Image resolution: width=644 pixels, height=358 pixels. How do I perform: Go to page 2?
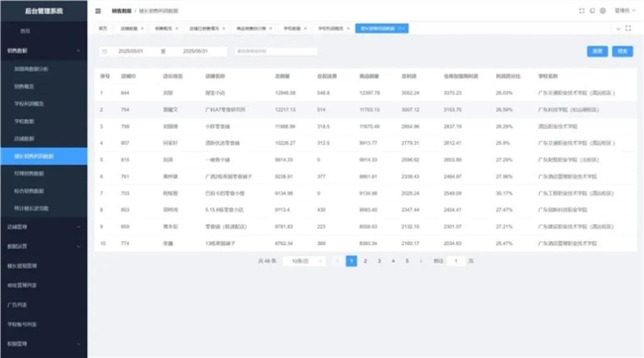click(366, 261)
